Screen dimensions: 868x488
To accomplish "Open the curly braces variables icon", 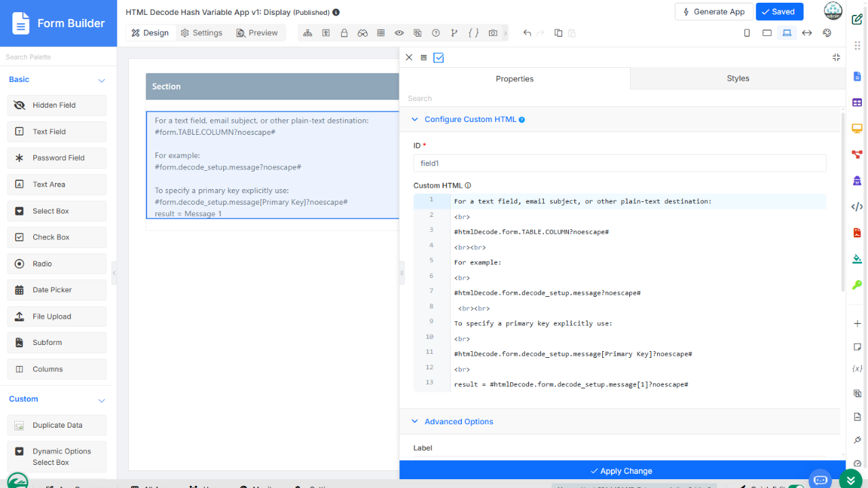I will pyautogui.click(x=473, y=33).
